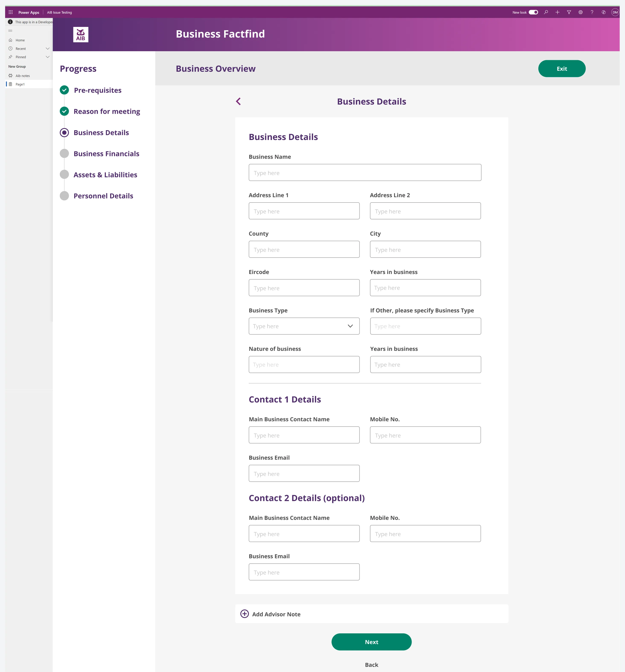Click the plus icon in top bar
The image size is (625, 672).
pos(557,12)
